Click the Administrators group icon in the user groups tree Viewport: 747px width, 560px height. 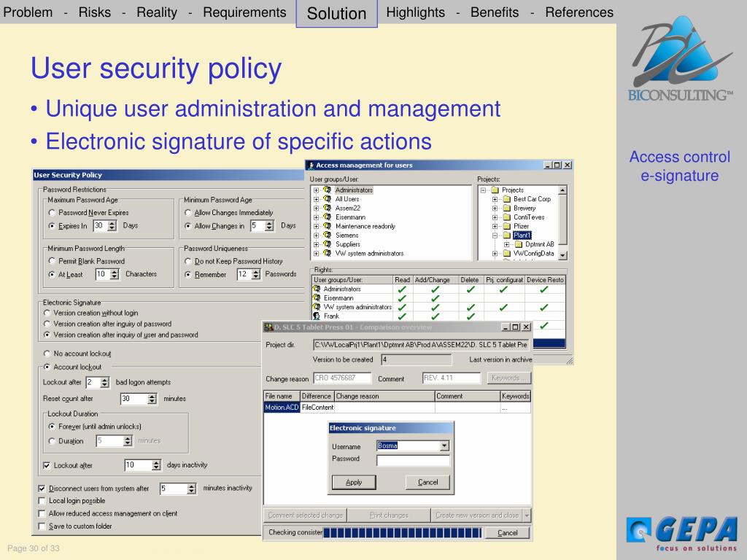[328, 190]
